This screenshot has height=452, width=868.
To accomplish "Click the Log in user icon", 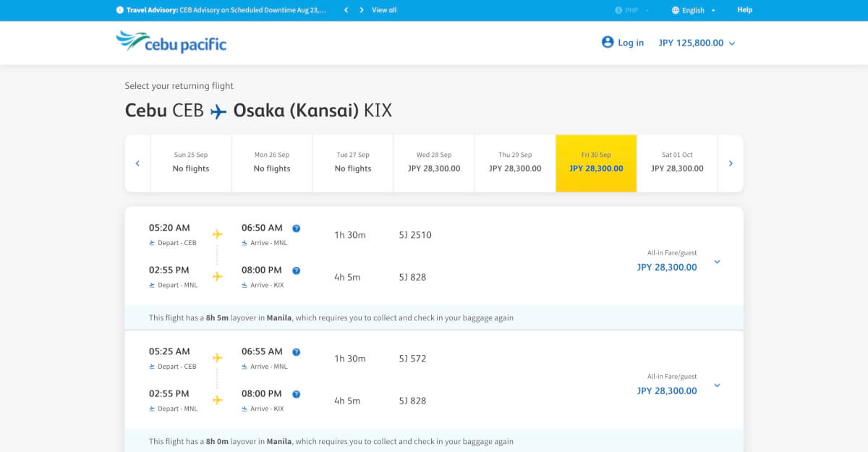I will (608, 43).
